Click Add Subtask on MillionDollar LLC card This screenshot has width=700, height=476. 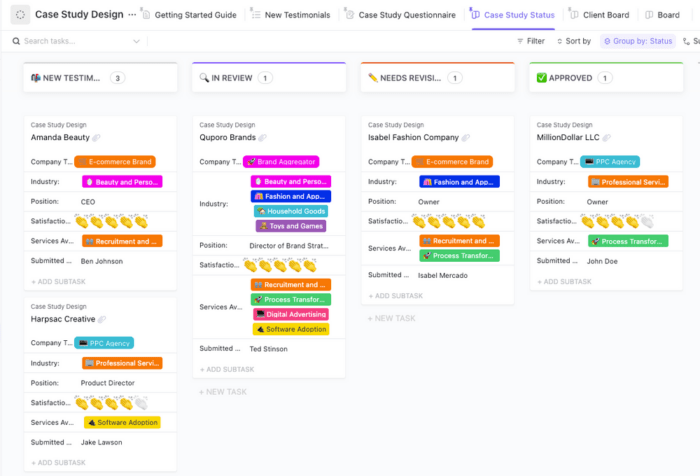click(x=564, y=282)
